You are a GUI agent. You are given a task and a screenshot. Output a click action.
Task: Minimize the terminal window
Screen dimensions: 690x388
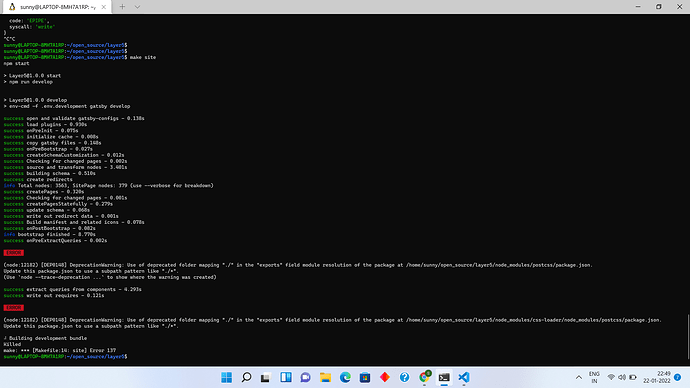(x=638, y=7)
